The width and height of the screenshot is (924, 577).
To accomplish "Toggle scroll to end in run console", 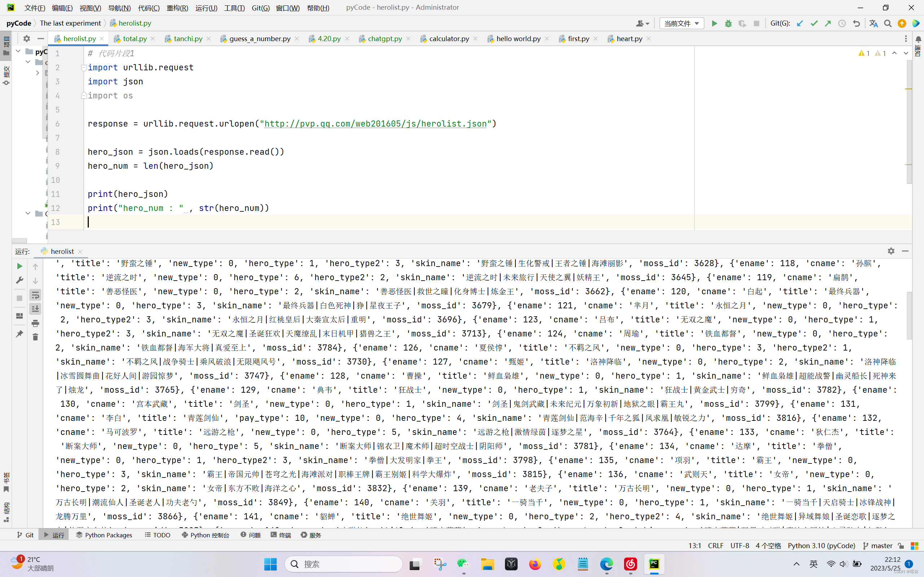I will tap(35, 309).
